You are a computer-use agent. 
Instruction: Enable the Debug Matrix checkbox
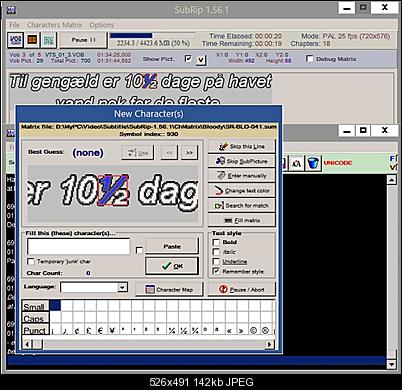click(310, 59)
